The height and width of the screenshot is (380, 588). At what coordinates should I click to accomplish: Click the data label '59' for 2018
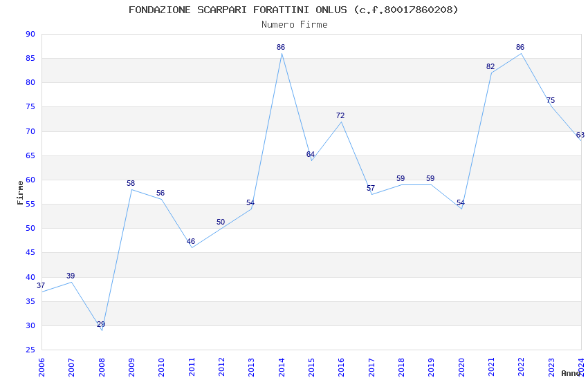coord(401,178)
